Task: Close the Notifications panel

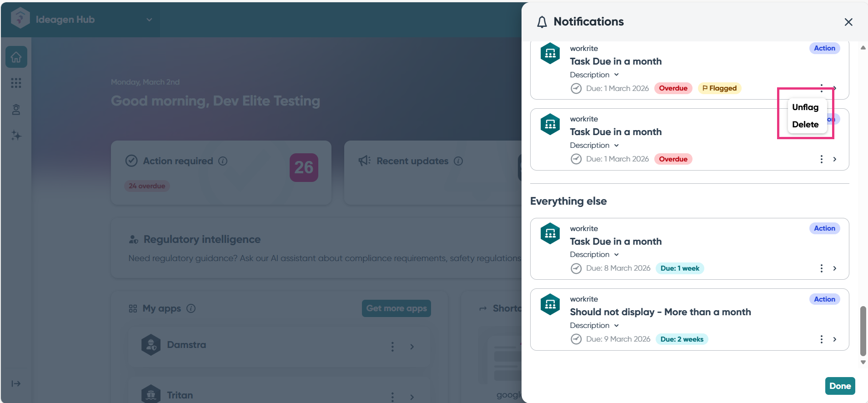Action: (848, 22)
